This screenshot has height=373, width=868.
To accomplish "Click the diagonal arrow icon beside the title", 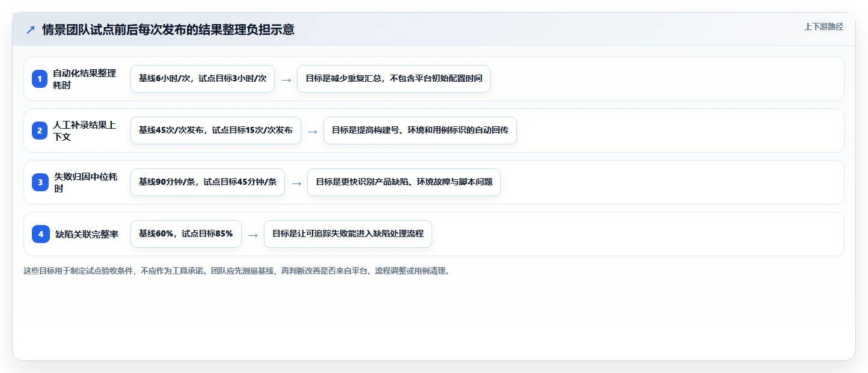I will click(31, 29).
